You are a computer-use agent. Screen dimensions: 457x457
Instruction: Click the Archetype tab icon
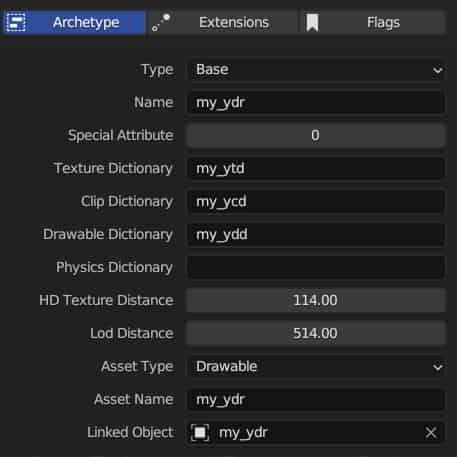[16, 22]
